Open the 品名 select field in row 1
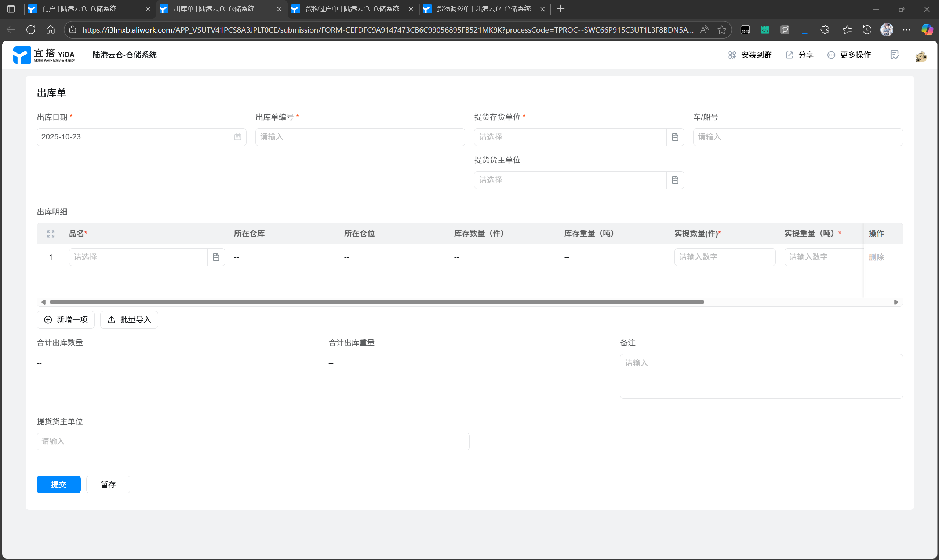This screenshot has width=939, height=560. (138, 257)
